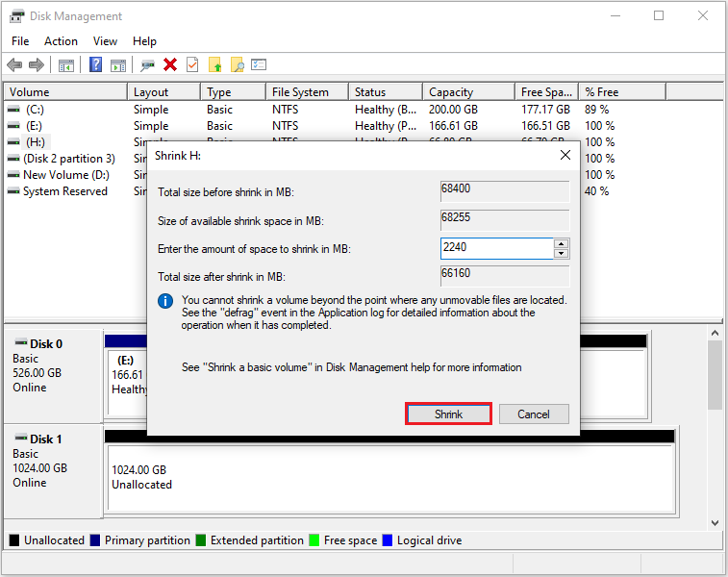
Task: Click the amount of space to shrink field
Action: pyautogui.click(x=497, y=248)
